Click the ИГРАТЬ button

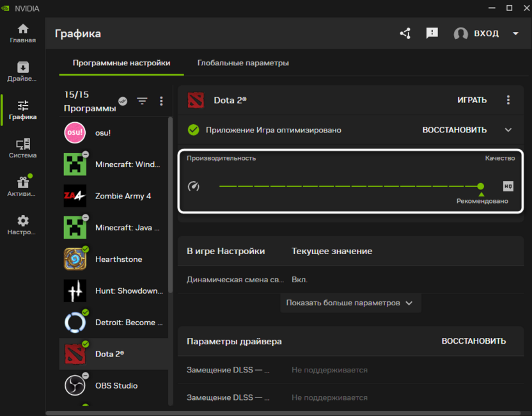(472, 100)
